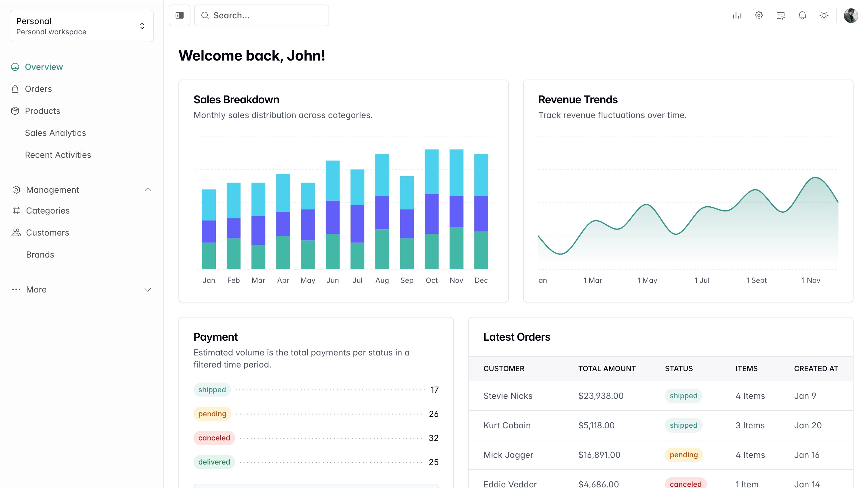Toggle light/dark theme sun icon
Viewport: 868px width, 488px height.
click(824, 15)
